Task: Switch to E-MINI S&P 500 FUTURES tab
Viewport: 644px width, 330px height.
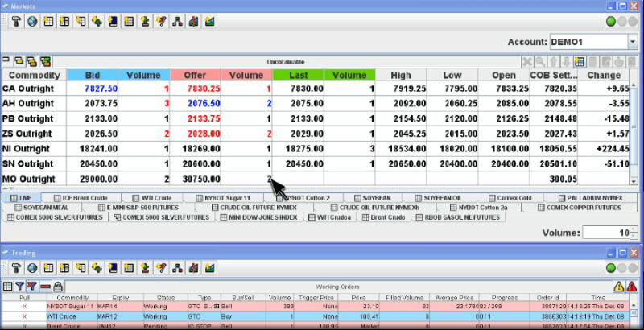Action: pyautogui.click(x=138, y=208)
